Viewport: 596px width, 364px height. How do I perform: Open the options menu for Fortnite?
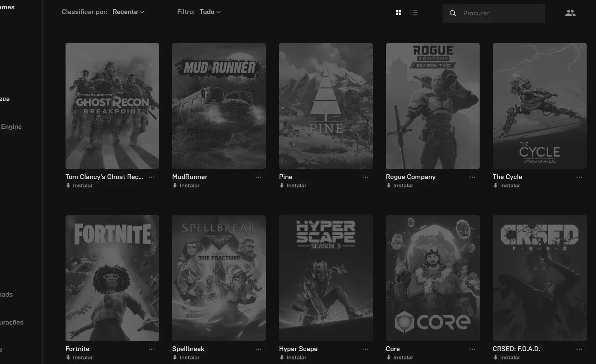click(152, 349)
